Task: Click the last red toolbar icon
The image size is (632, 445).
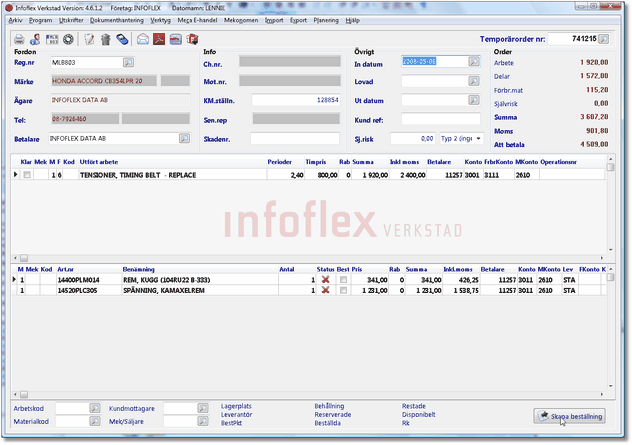Action: pos(192,39)
